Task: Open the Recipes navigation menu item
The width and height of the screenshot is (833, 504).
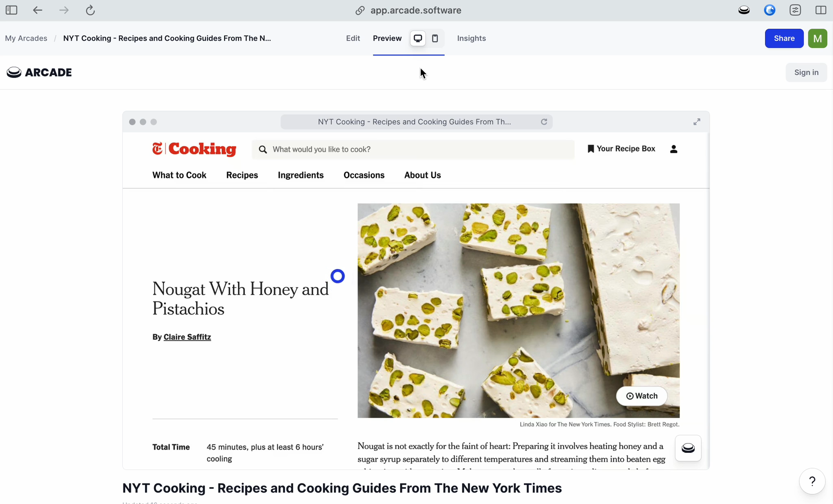Action: tap(242, 175)
